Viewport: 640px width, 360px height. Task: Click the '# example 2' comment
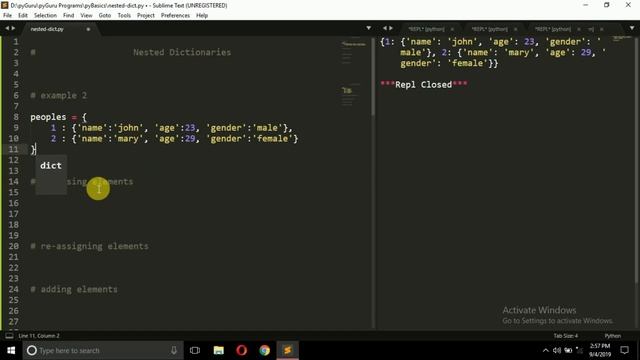click(59, 96)
